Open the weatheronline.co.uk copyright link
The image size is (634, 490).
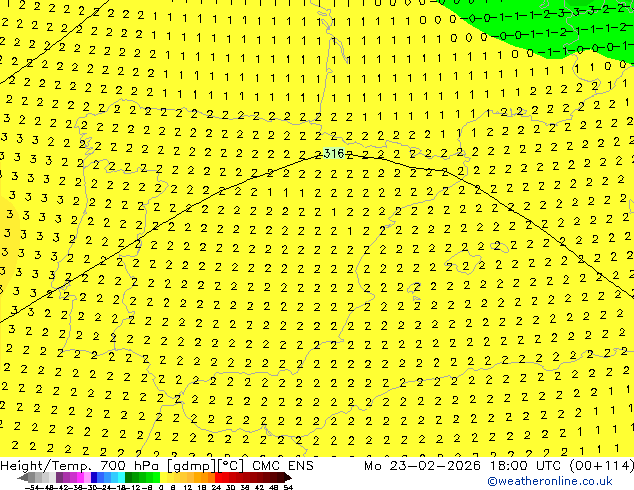point(550,481)
